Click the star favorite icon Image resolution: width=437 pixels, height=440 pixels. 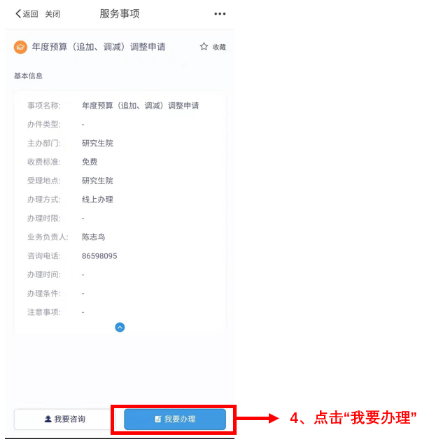click(x=204, y=47)
